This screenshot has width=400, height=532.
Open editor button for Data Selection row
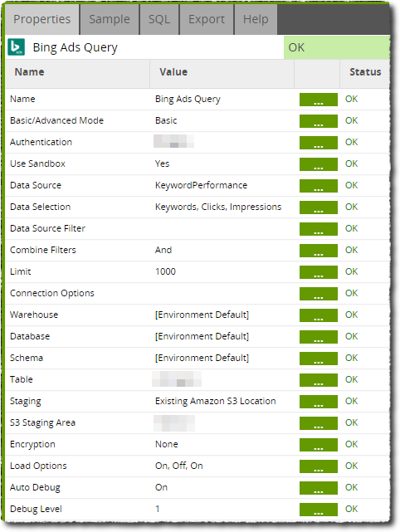coord(318,207)
